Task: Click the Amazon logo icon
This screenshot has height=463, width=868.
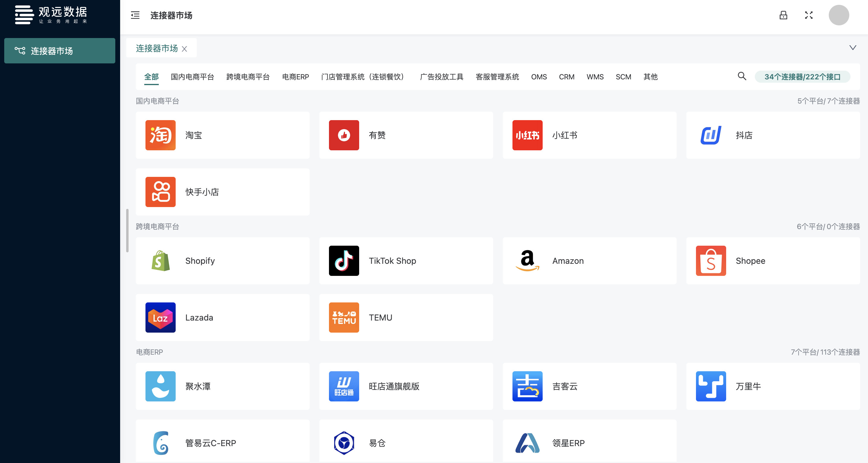Action: (527, 261)
